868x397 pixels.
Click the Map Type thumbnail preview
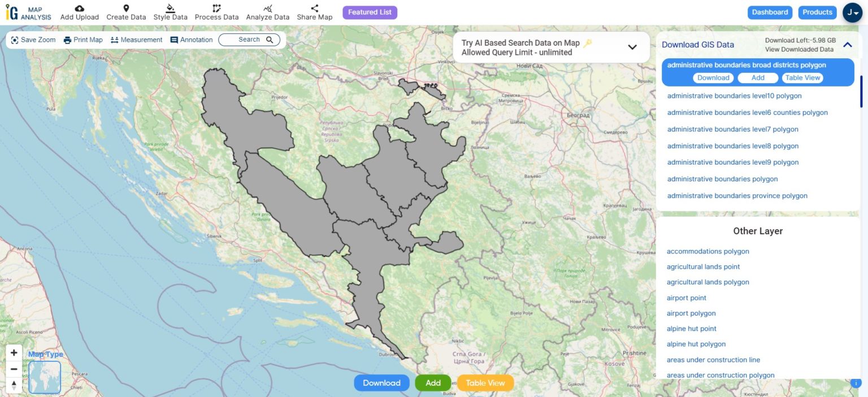44,377
